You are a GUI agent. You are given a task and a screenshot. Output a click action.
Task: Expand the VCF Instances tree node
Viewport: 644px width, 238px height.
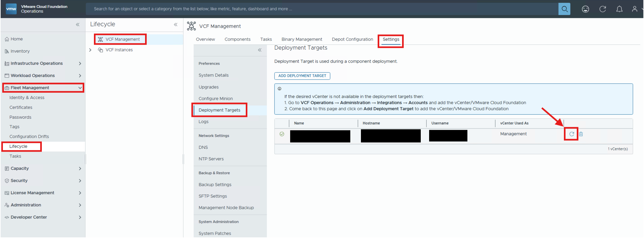pyautogui.click(x=90, y=50)
